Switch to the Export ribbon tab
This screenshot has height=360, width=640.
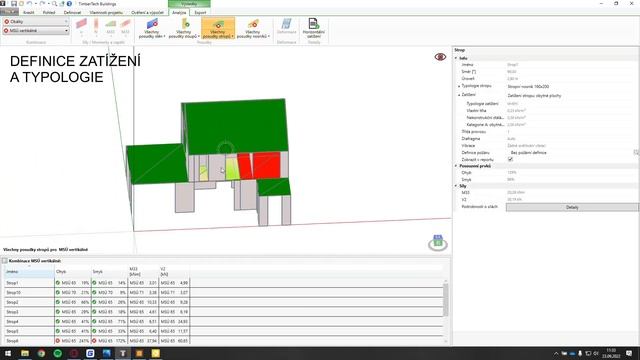[200, 13]
